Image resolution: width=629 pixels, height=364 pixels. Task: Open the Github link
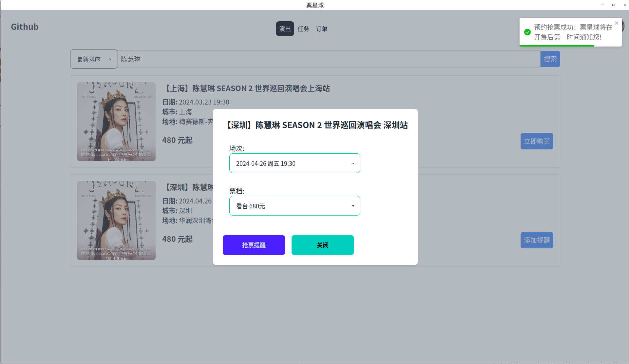(x=25, y=27)
